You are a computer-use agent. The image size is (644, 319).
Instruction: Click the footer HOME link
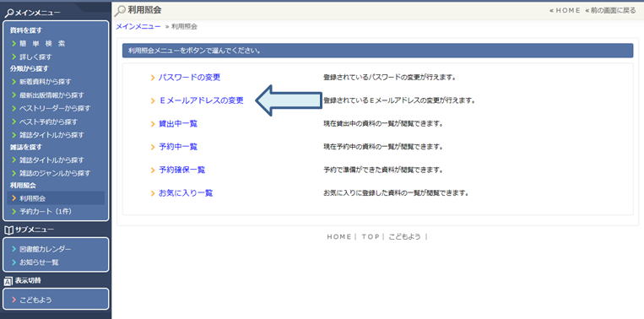point(338,237)
